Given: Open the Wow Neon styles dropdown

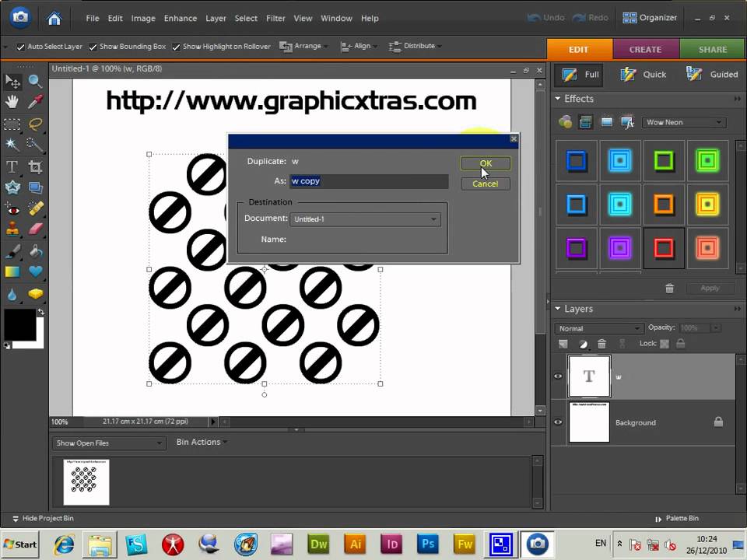Looking at the screenshot, I should [684, 122].
